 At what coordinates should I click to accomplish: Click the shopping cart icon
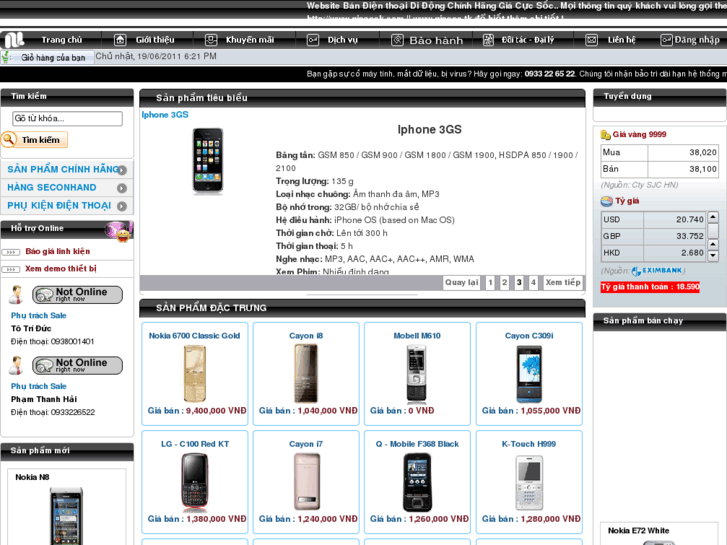6,57
